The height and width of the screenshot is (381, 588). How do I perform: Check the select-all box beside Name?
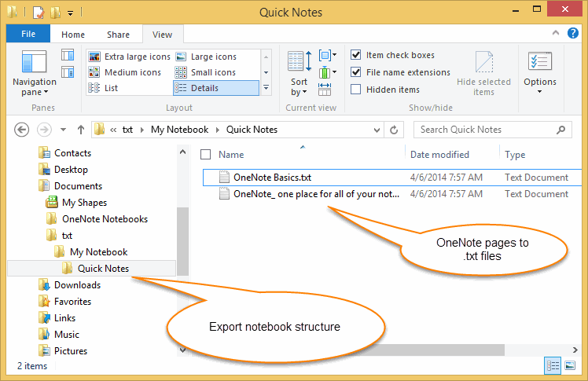coord(205,154)
